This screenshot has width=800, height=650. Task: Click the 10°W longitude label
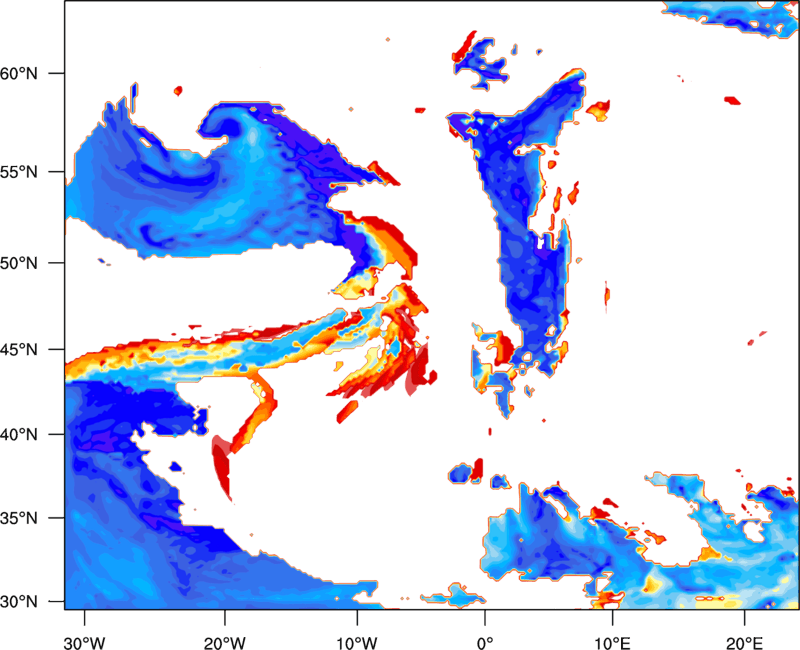357,643
